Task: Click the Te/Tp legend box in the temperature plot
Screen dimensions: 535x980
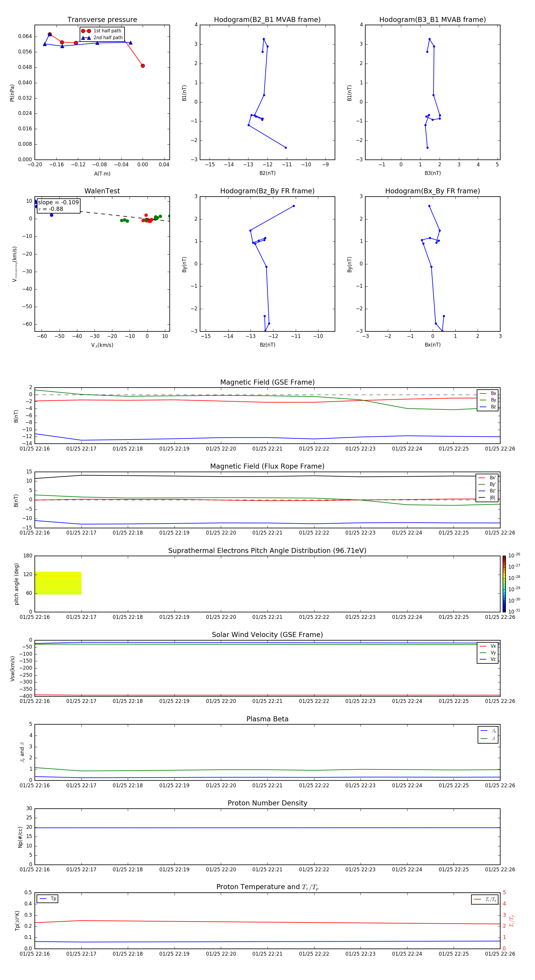Action: (485, 899)
